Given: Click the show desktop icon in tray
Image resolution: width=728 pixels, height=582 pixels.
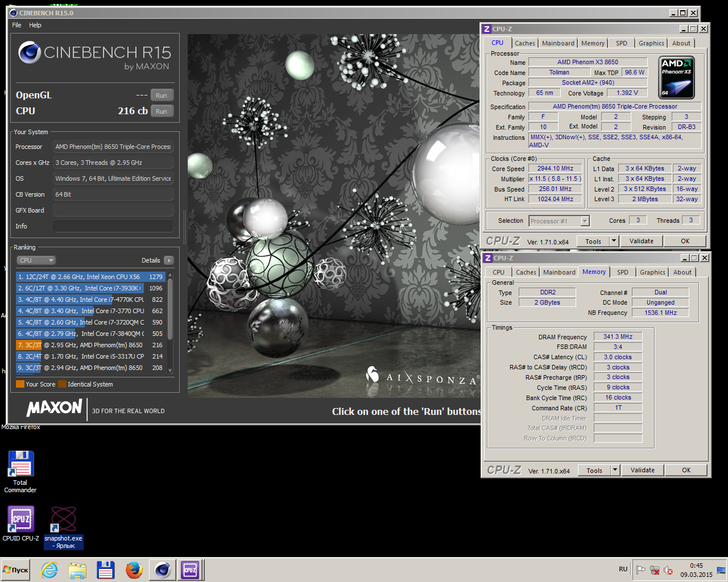Looking at the screenshot, I should coord(721,570).
